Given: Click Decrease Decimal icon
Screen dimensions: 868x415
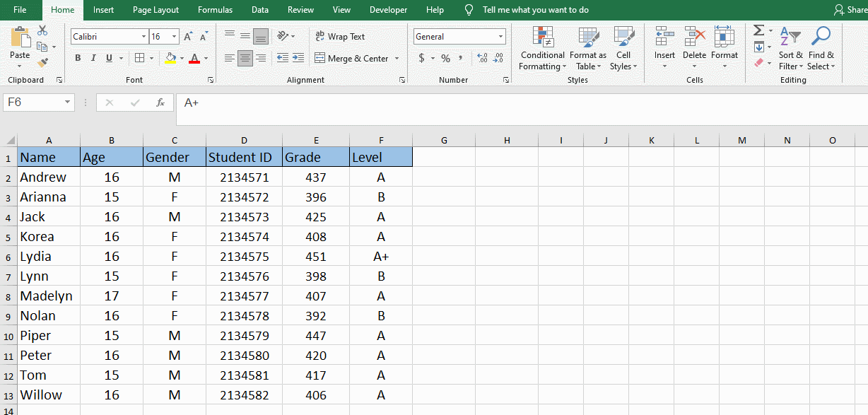Looking at the screenshot, I should [x=498, y=58].
